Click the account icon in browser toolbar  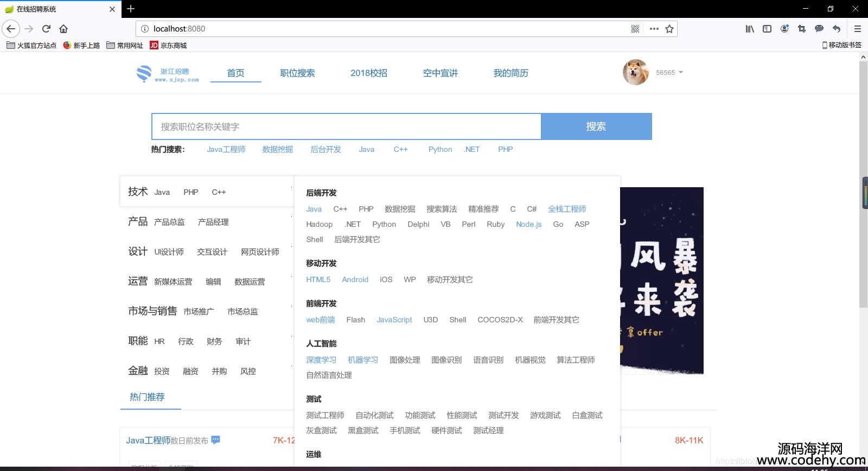784,29
